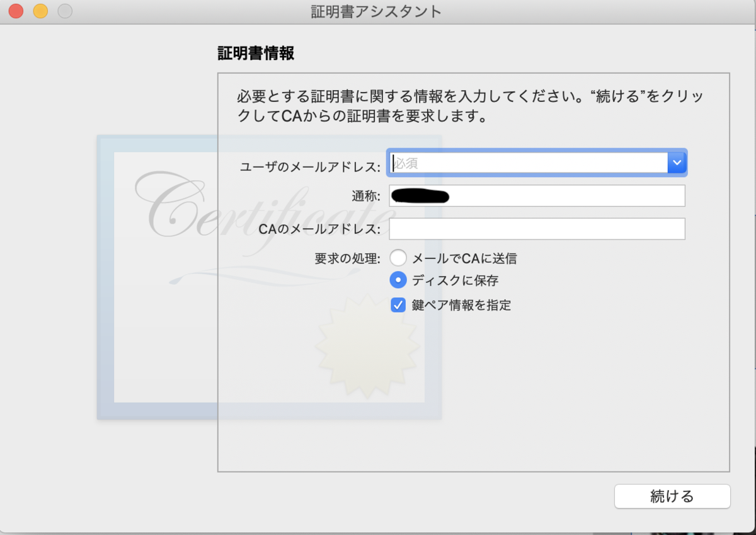Image resolution: width=756 pixels, height=535 pixels.
Task: Open the user email address dropdown arrow
Action: click(677, 163)
